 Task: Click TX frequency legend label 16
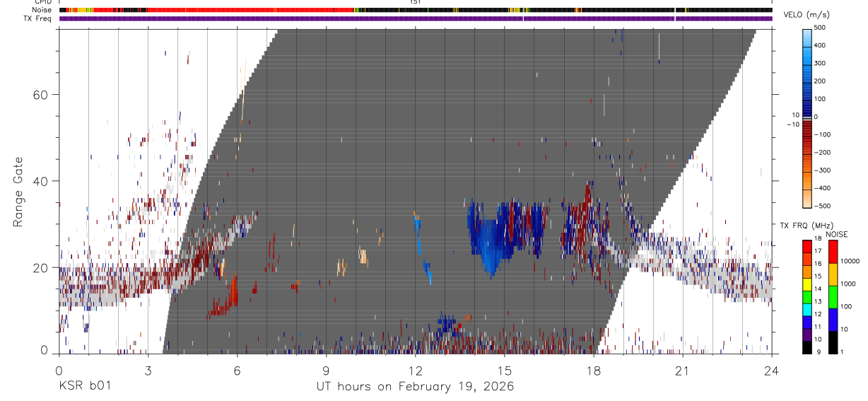coord(819,263)
